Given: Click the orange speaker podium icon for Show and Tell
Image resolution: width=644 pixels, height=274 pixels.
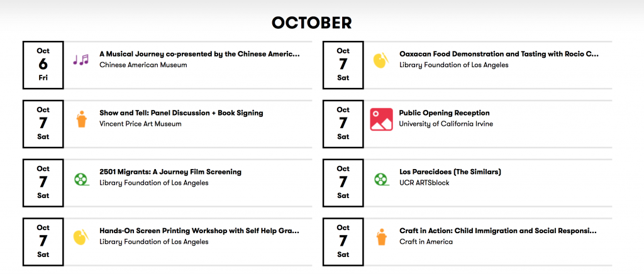Looking at the screenshot, I should point(82,119).
